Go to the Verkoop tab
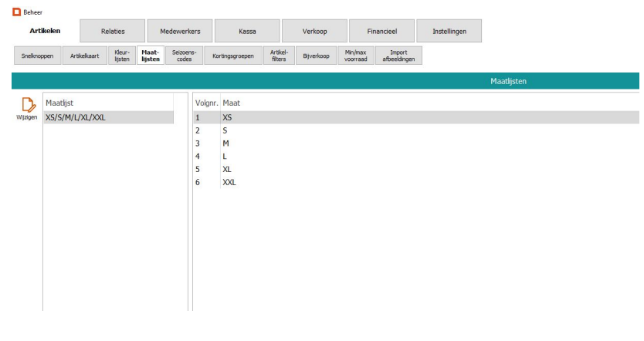 point(314,30)
